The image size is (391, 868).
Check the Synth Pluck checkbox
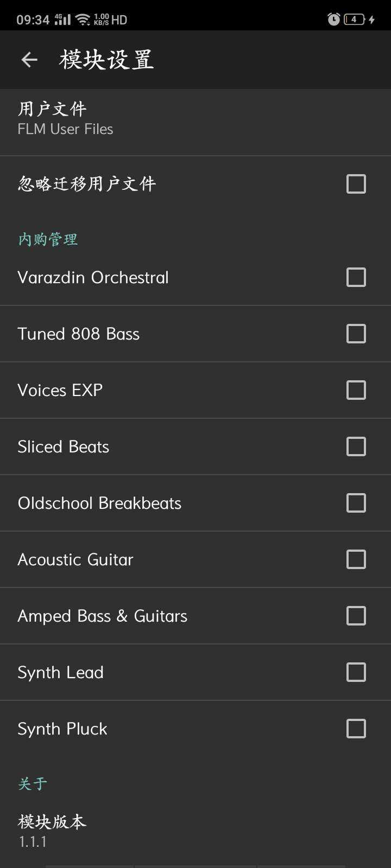[356, 729]
